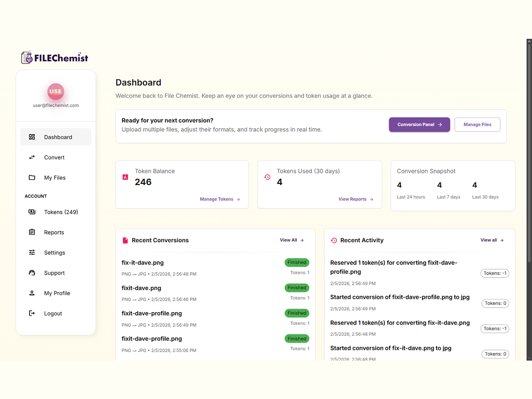Click the Support headset icon

[32, 272]
